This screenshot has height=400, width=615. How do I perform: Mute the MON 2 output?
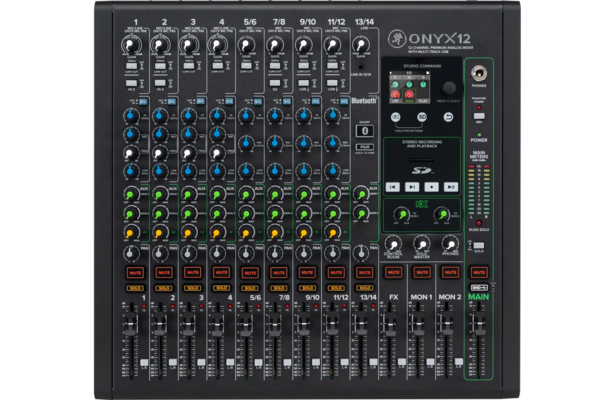point(451,273)
